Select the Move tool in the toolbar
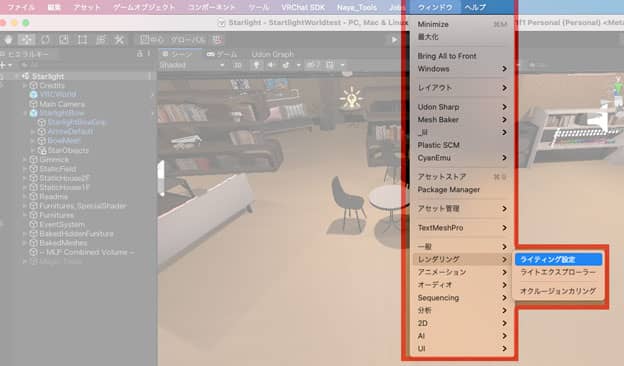Image resolution: width=624 pixels, height=366 pixels. tap(26, 40)
